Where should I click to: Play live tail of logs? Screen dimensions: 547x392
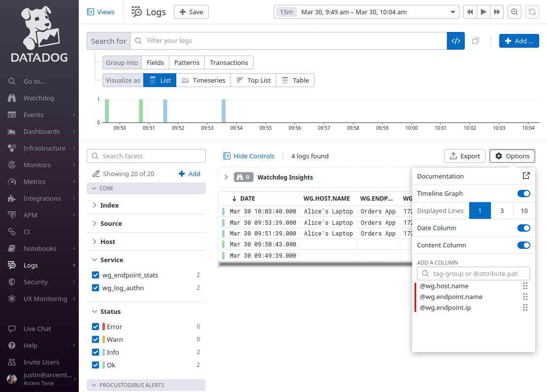click(483, 12)
